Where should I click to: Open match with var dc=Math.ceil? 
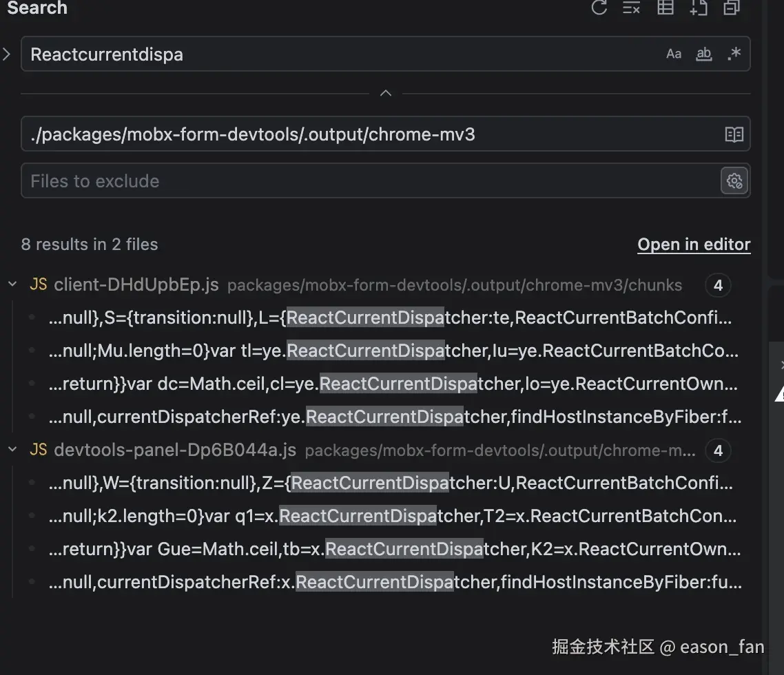tap(393, 384)
